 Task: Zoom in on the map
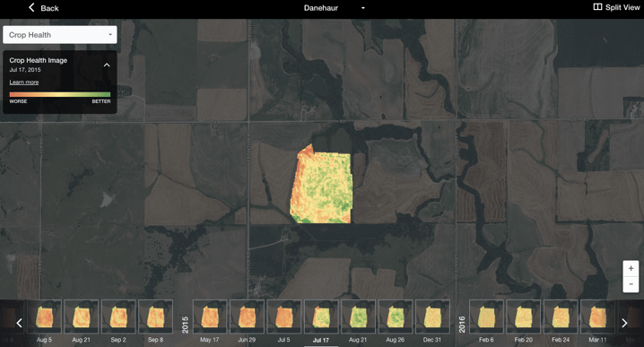pos(631,269)
